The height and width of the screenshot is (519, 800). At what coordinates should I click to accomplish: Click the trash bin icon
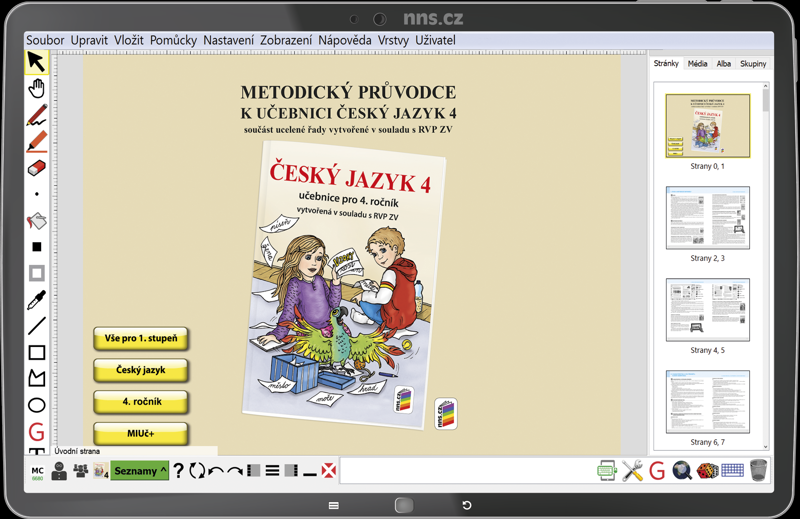tap(759, 470)
